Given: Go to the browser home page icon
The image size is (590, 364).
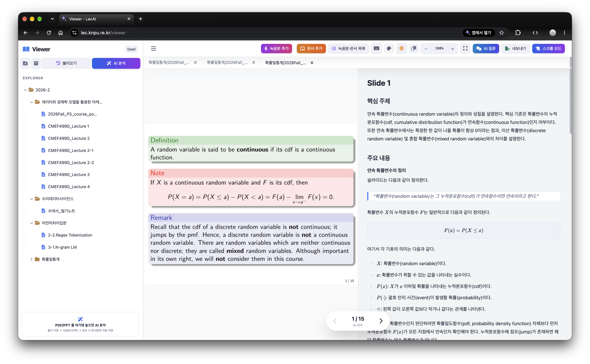Looking at the screenshot, I should 60,33.
